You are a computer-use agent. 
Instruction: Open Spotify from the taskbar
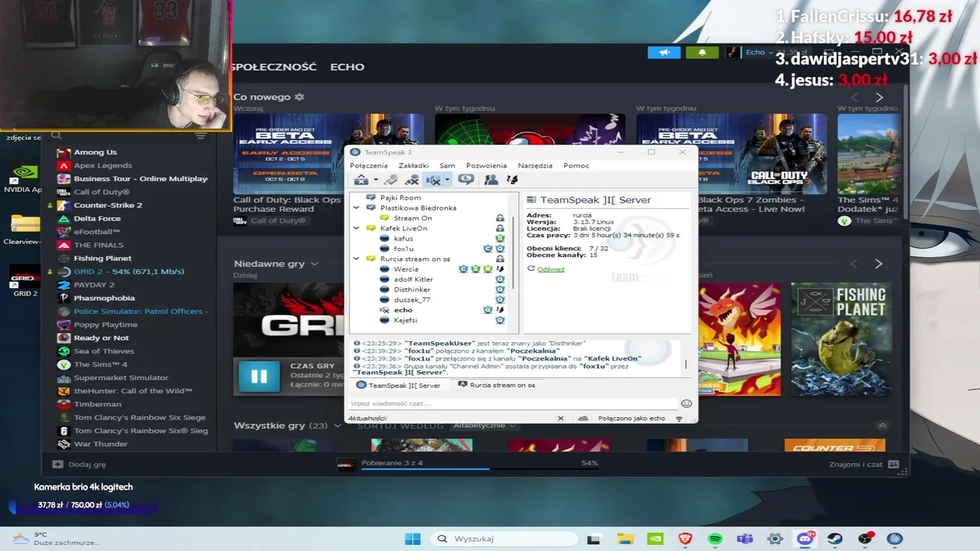[x=715, y=539]
